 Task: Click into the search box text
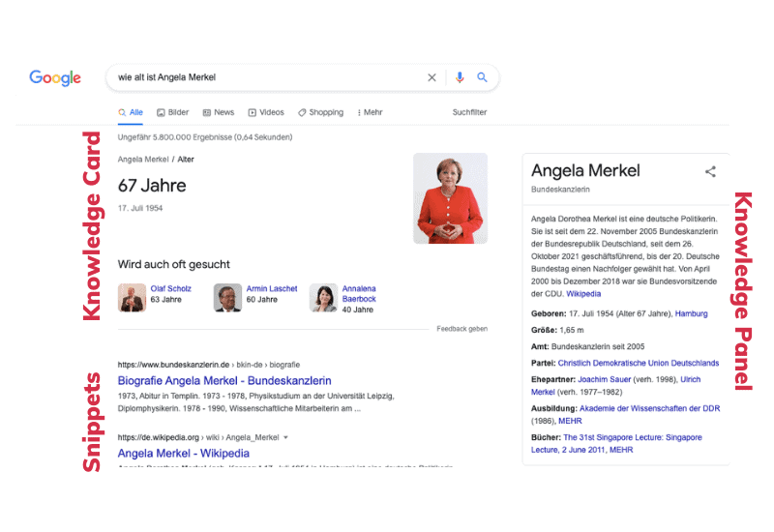(166, 77)
